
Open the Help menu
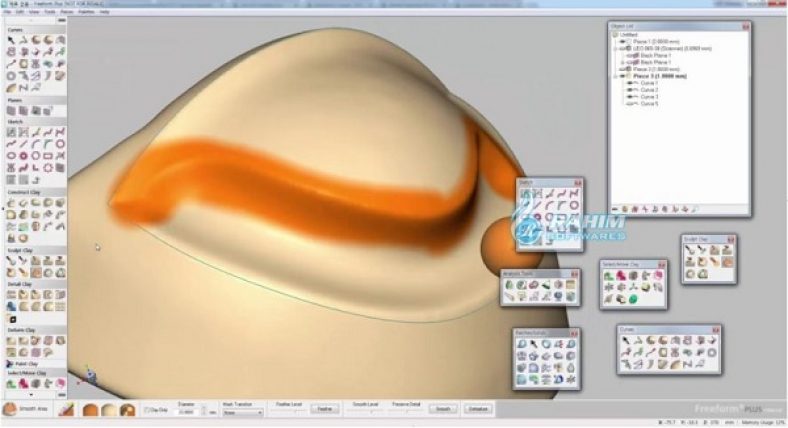point(104,12)
